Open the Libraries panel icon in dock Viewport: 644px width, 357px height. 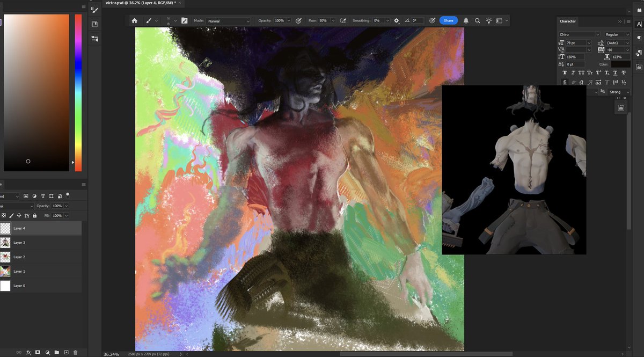click(x=639, y=67)
